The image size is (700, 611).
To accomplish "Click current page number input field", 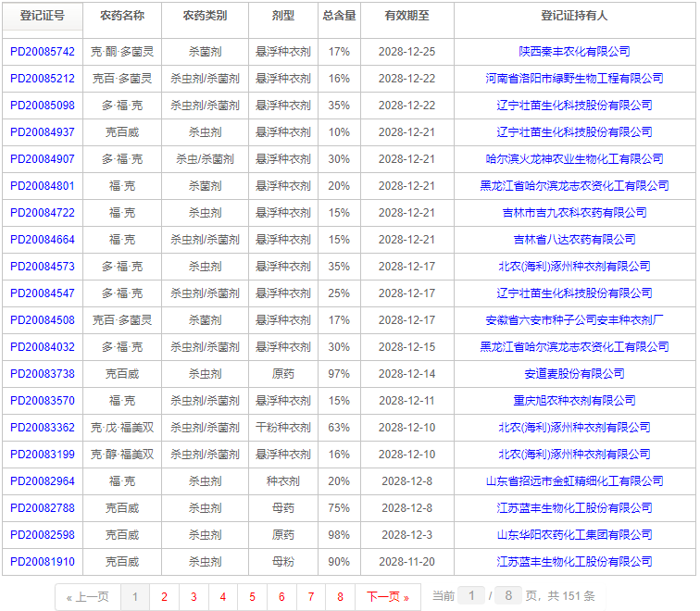I will [471, 596].
